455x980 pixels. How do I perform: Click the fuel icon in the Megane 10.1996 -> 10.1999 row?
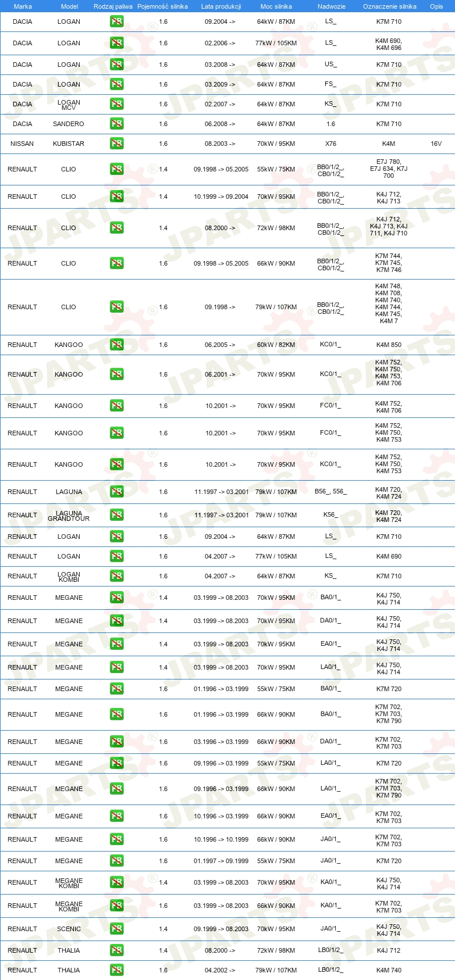(x=116, y=839)
